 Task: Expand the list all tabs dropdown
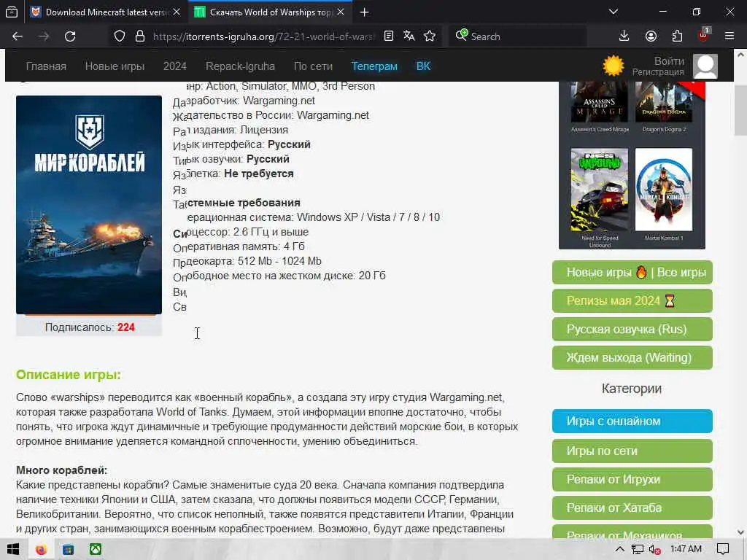(x=614, y=12)
